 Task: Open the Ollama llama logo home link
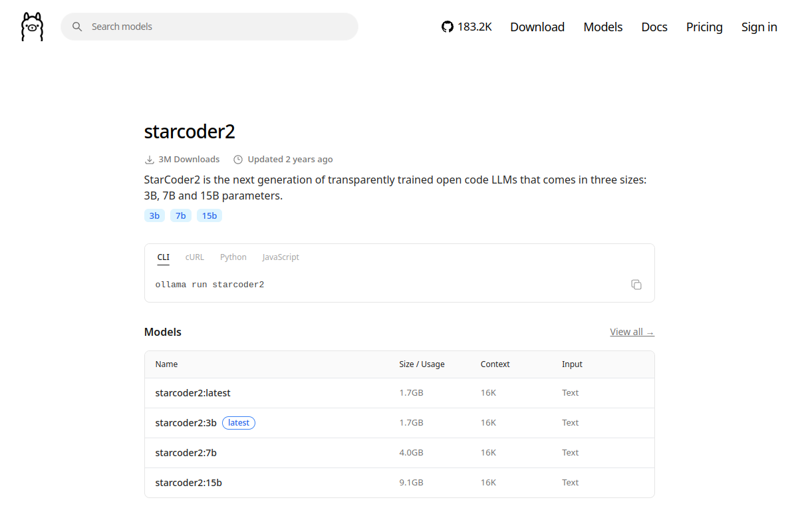click(32, 27)
